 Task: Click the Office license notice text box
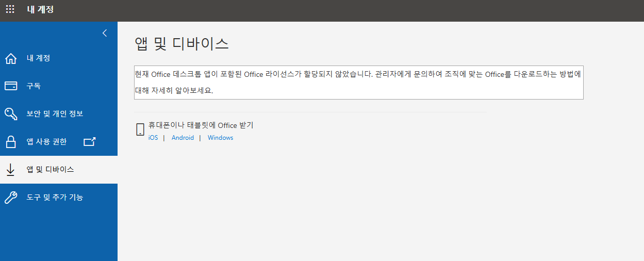tap(358, 82)
